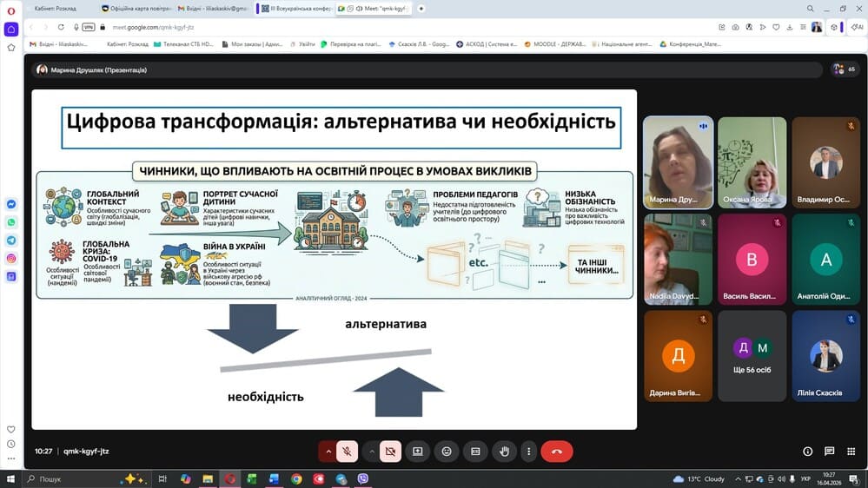Turn on the camera in Meet
Screen dimensions: 868x488
click(390, 452)
